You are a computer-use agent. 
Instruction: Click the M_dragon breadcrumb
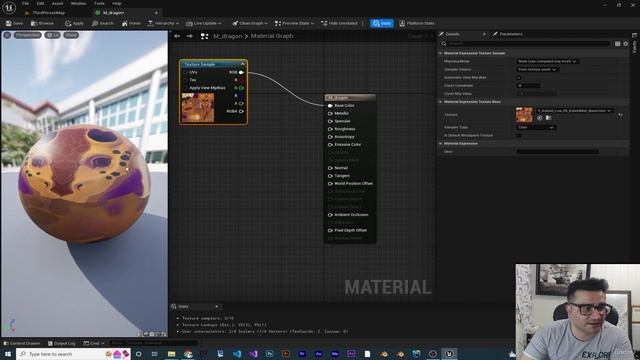(x=227, y=36)
